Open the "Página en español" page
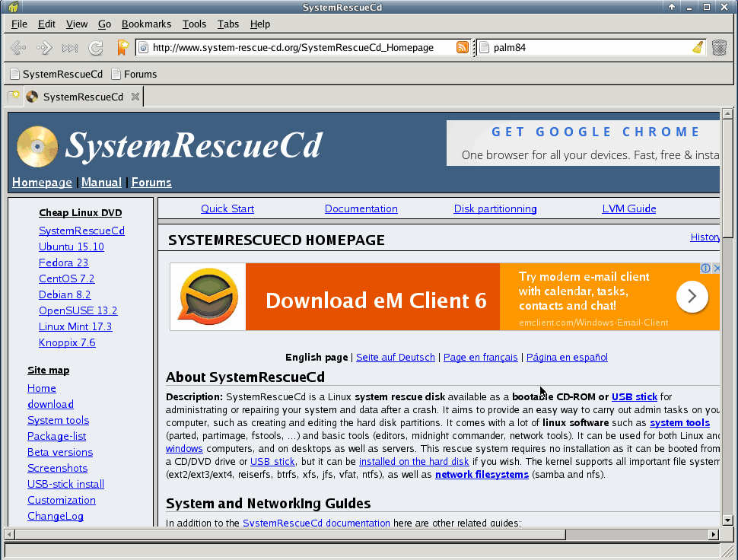 pos(566,357)
